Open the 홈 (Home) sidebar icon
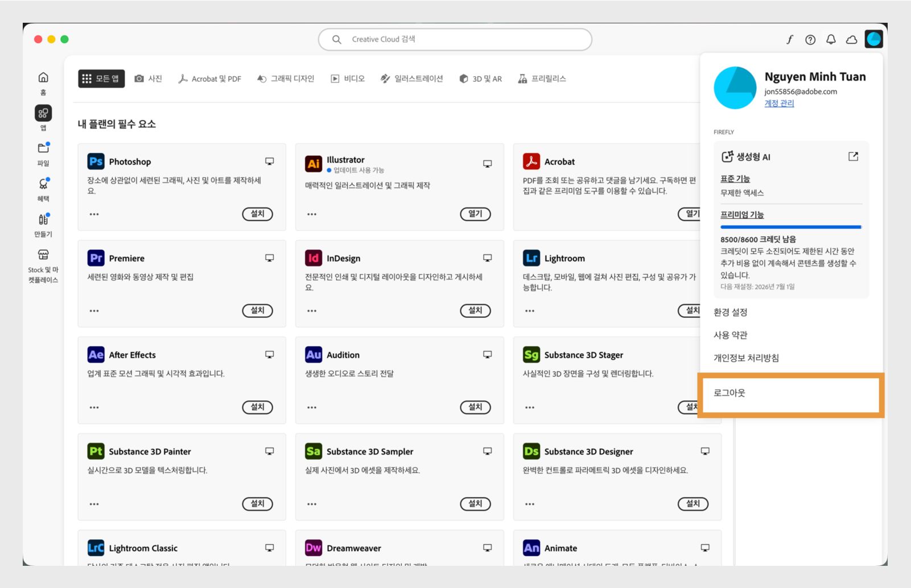This screenshot has height=588, width=911. coord(43,78)
